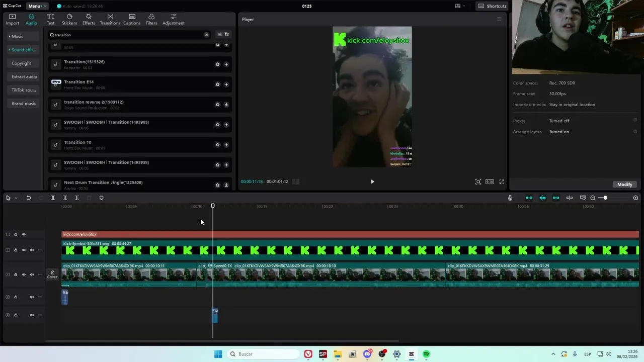Click the Modify button

click(624, 185)
